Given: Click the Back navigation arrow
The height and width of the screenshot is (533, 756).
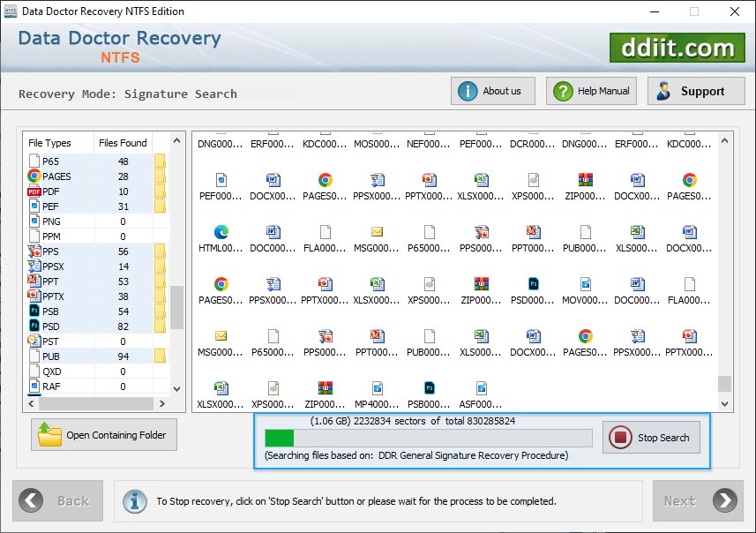Looking at the screenshot, I should point(58,500).
